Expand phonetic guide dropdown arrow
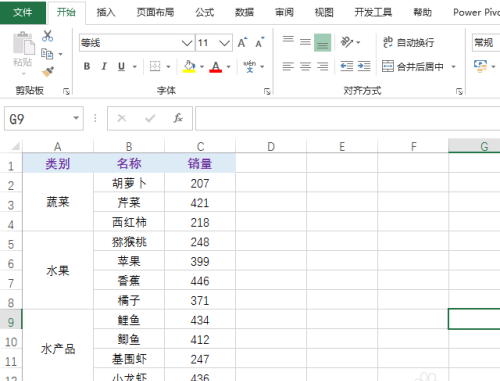 pyautogui.click(x=262, y=67)
